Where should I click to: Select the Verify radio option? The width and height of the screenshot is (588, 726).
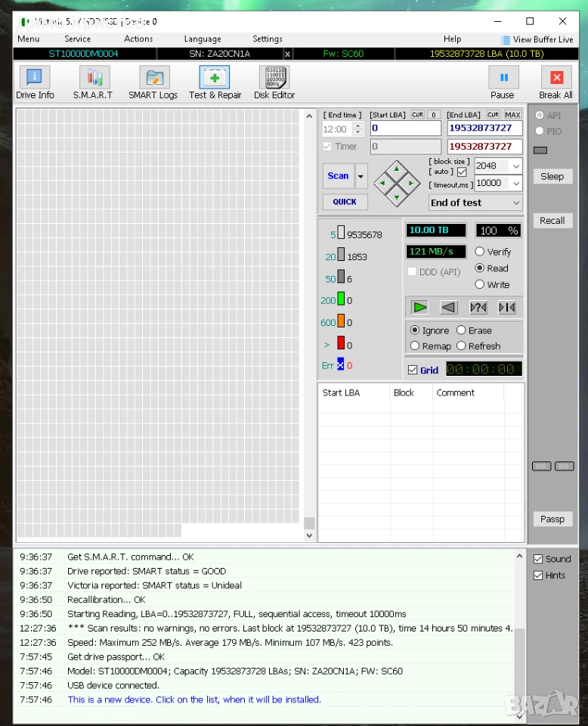(x=480, y=251)
